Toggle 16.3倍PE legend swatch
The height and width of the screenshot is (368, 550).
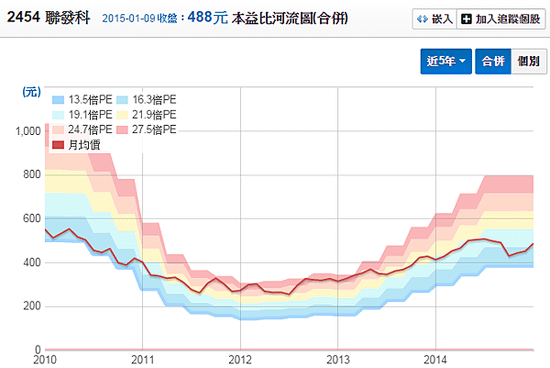(122, 100)
